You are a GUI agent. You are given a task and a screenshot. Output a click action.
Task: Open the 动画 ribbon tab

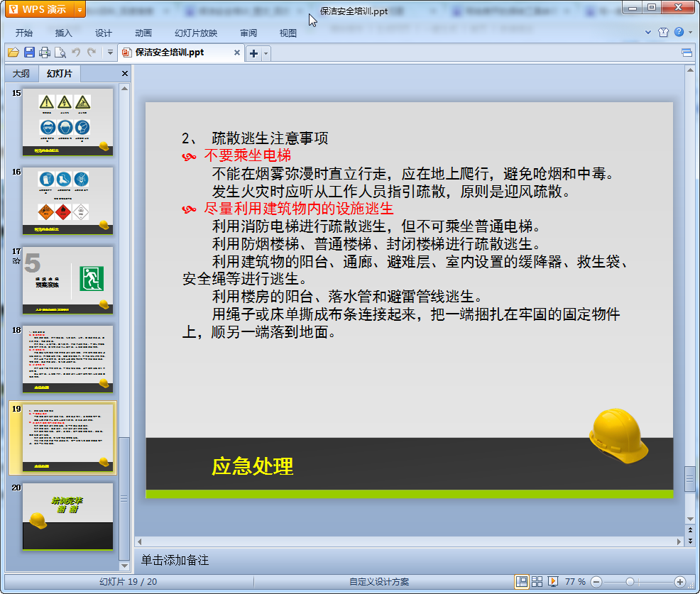(x=143, y=33)
